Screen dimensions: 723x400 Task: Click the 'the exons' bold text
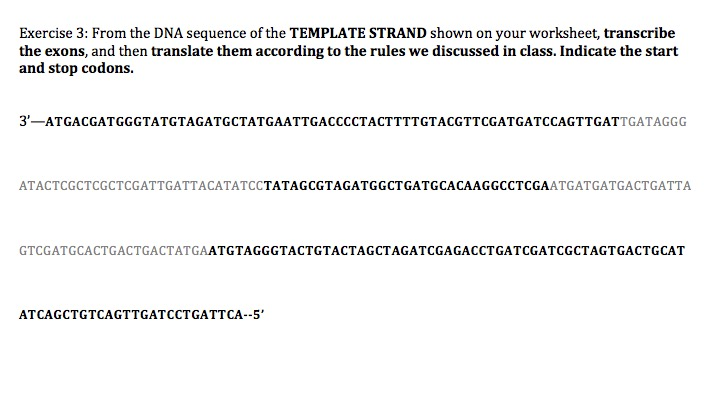[52, 51]
